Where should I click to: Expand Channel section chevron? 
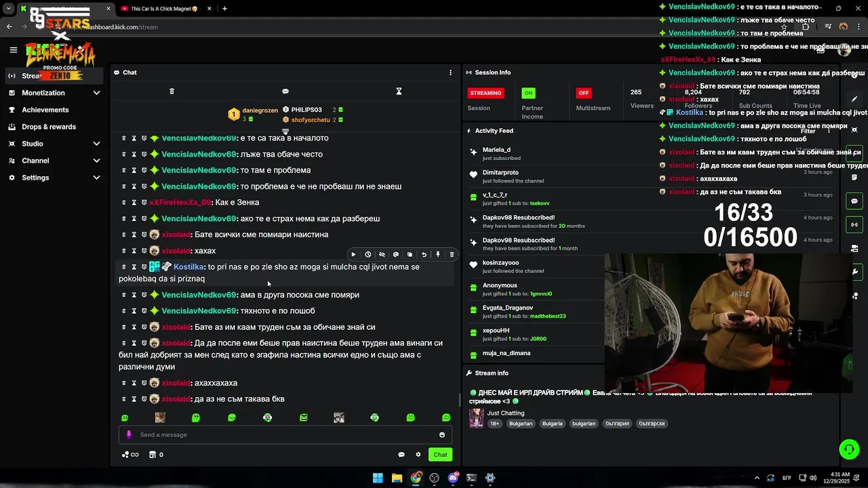point(96,161)
